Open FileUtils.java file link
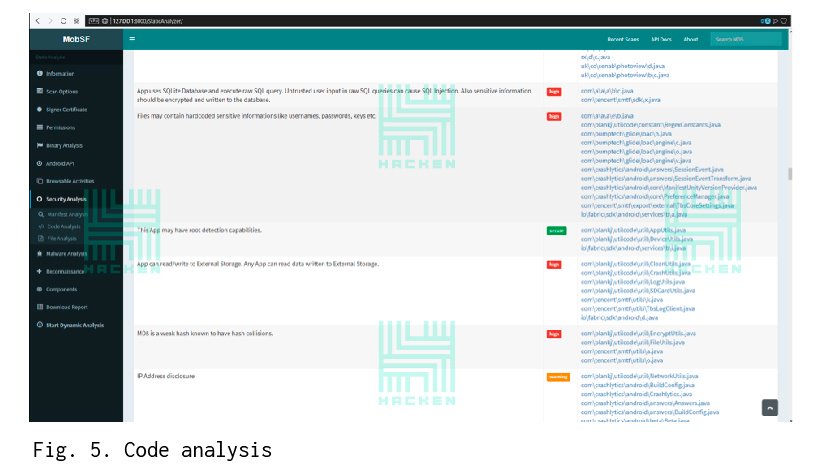The image size is (815, 475). coord(633,342)
